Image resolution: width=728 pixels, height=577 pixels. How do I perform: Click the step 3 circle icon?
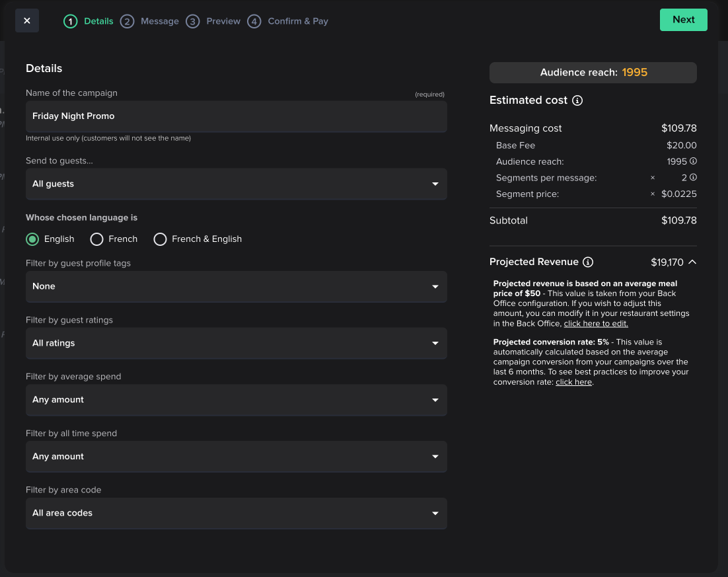pos(192,21)
